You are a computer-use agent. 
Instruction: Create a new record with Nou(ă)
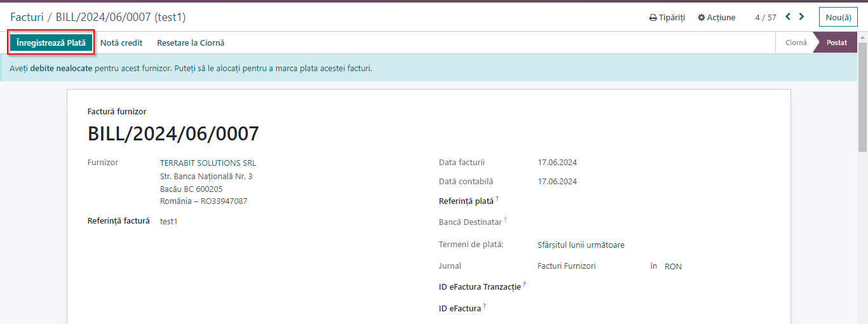(838, 17)
